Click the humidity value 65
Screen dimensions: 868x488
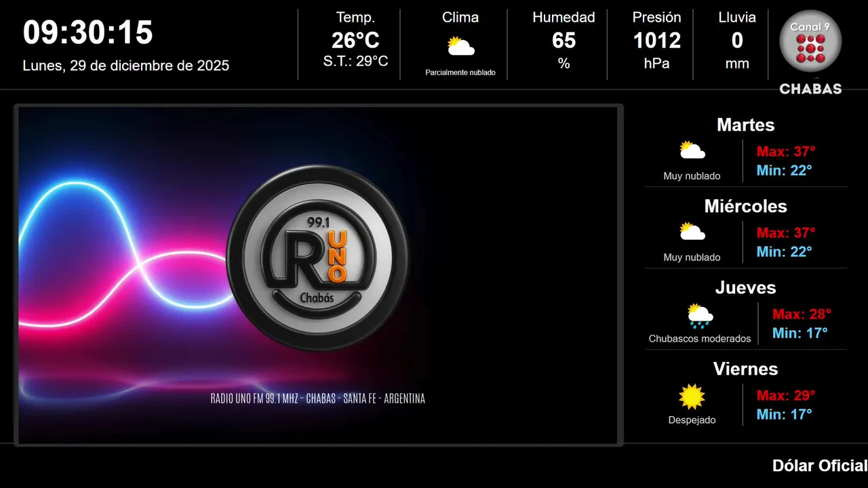564,41
